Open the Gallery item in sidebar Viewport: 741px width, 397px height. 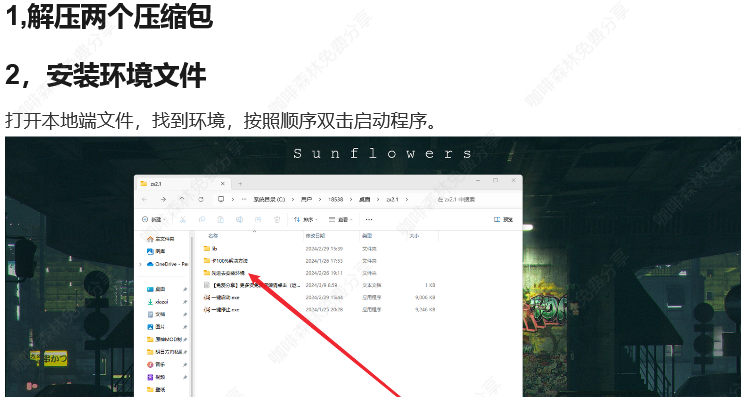pos(156,251)
